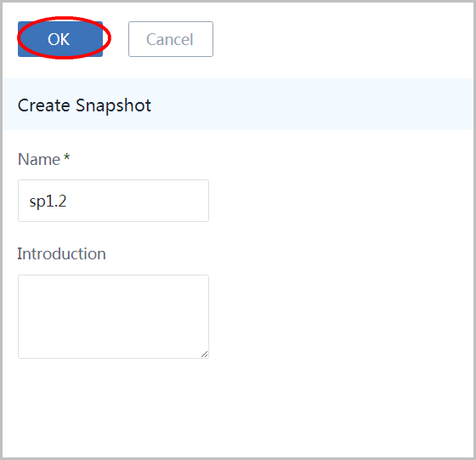Click the Introduction box resize handle
The image size is (476, 460).
point(205,355)
